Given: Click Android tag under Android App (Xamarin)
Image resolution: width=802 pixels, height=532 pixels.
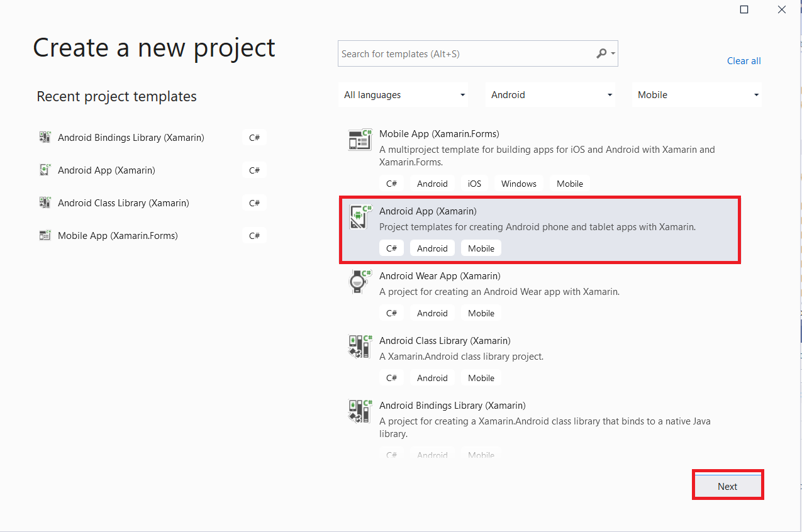Looking at the screenshot, I should (432, 248).
